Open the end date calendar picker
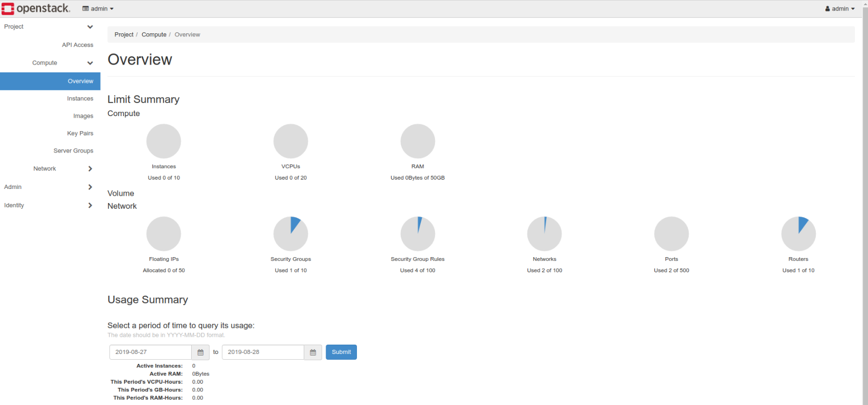Image resolution: width=868 pixels, height=405 pixels. tap(313, 352)
